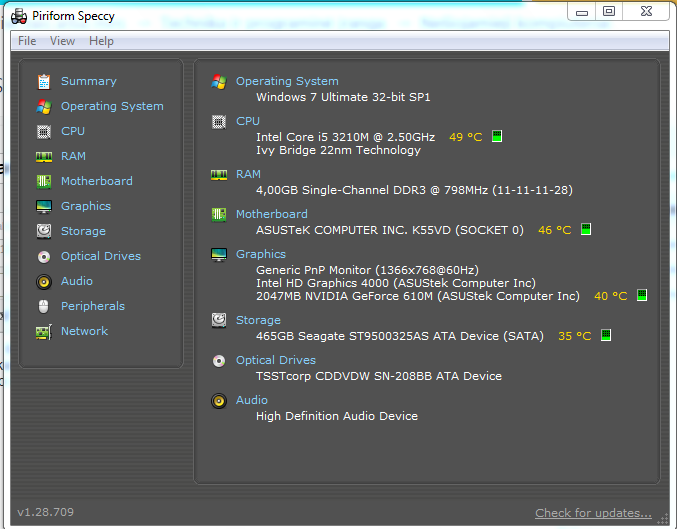The image size is (677, 529).
Task: Click the Audio speaker icon in summary panel
Action: (x=219, y=401)
